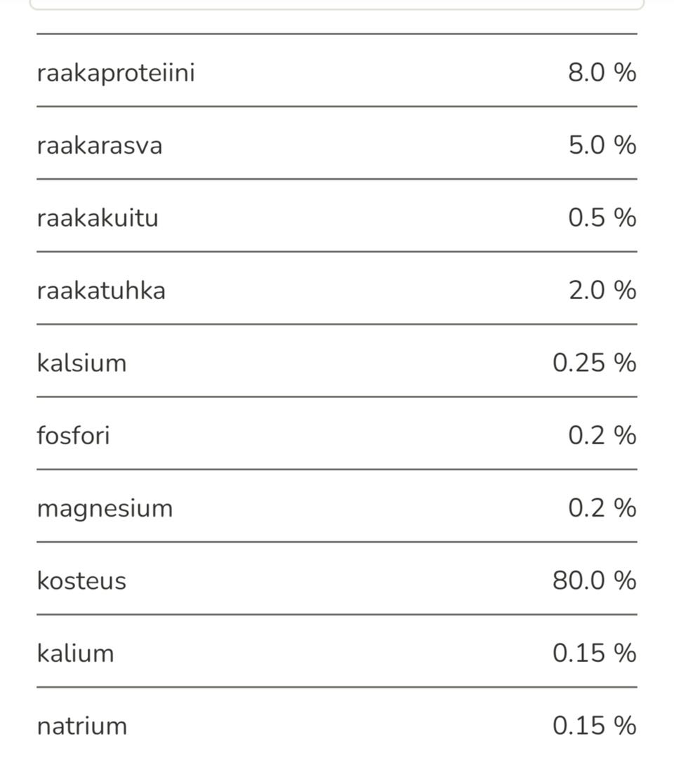Click the kosteus label
The image size is (674, 784).
(x=81, y=580)
